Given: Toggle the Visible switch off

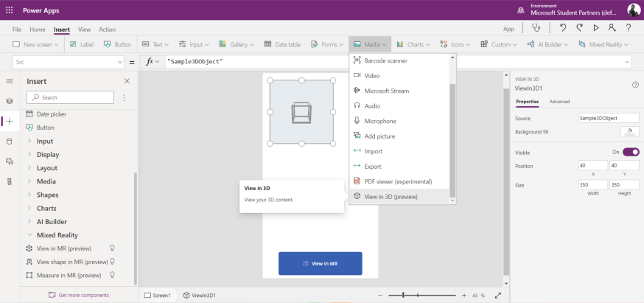Looking at the screenshot, I should click(x=631, y=152).
